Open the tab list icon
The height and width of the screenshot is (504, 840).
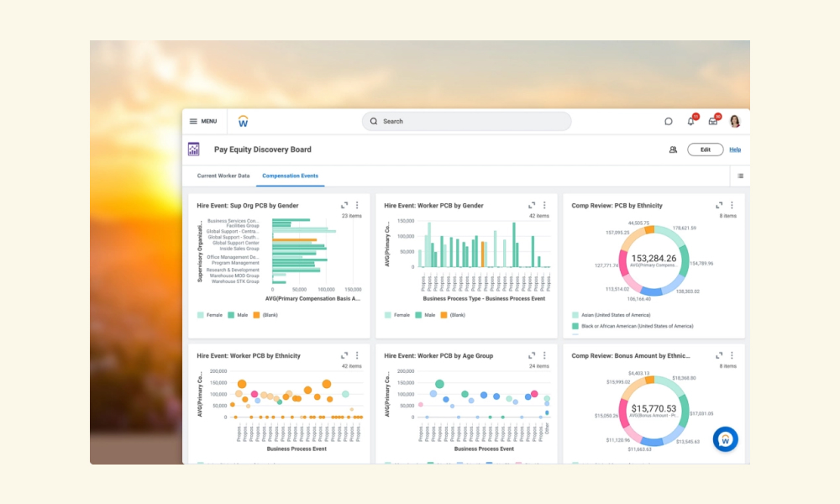740,176
